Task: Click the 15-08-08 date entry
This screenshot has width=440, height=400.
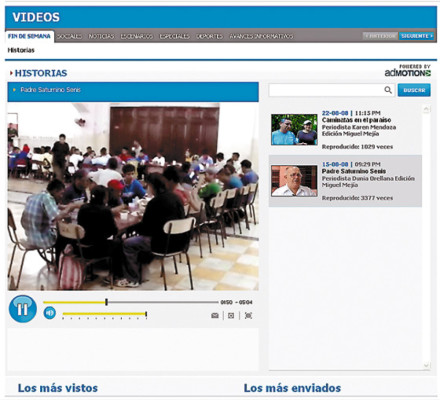Action: [335, 164]
